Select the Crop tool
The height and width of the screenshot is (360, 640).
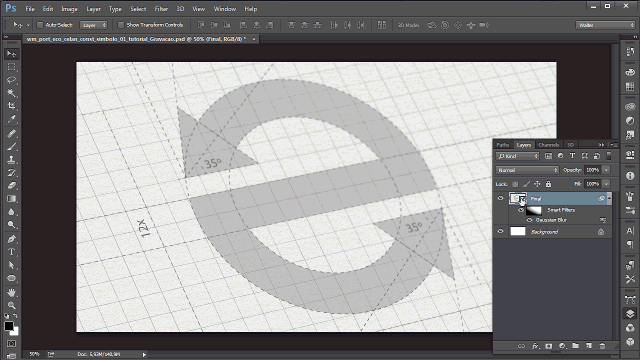click(11, 106)
